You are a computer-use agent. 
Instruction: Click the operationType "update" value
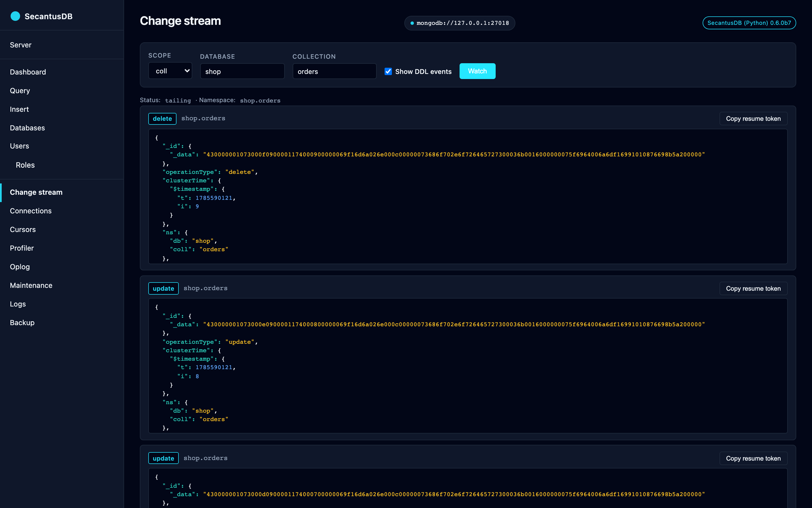[240, 342]
